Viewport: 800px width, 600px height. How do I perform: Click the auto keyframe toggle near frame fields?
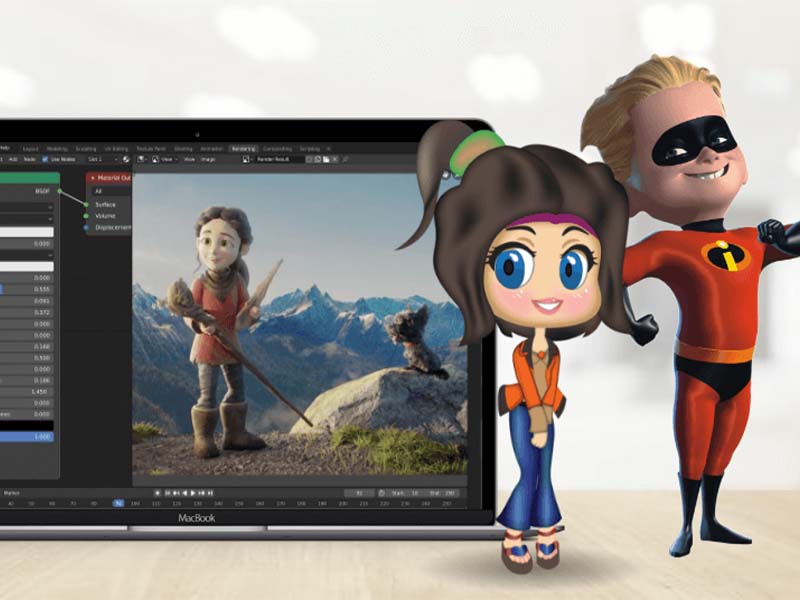[382, 491]
